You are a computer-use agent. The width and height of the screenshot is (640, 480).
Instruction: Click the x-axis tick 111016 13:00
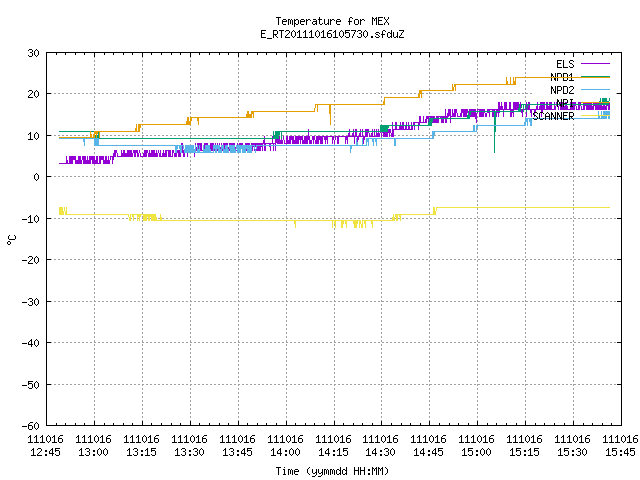(93, 446)
